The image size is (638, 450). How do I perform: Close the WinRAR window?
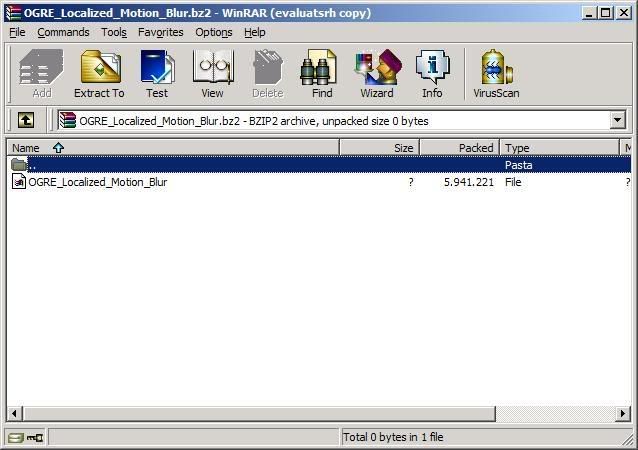pos(623,13)
